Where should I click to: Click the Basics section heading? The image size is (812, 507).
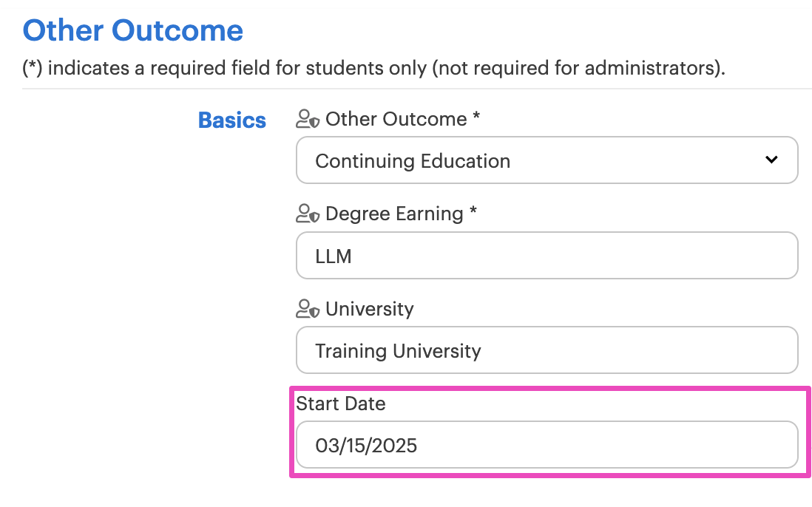point(232,120)
